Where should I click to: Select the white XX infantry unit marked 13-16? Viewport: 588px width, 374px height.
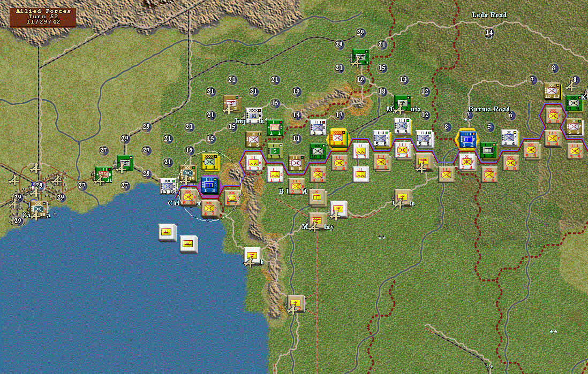coord(168,186)
